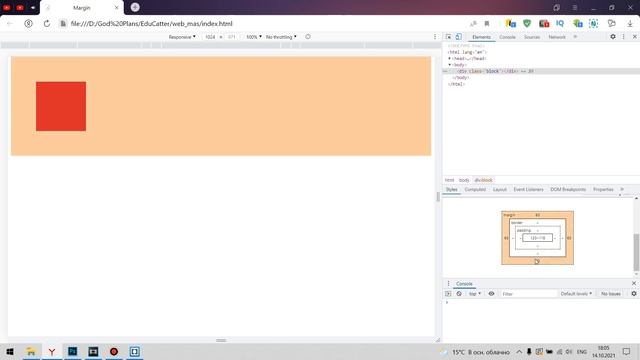Image resolution: width=640 pixels, height=360 pixels.
Task: Open the DOM Breakpoints sidebar tab
Action: [x=568, y=190]
